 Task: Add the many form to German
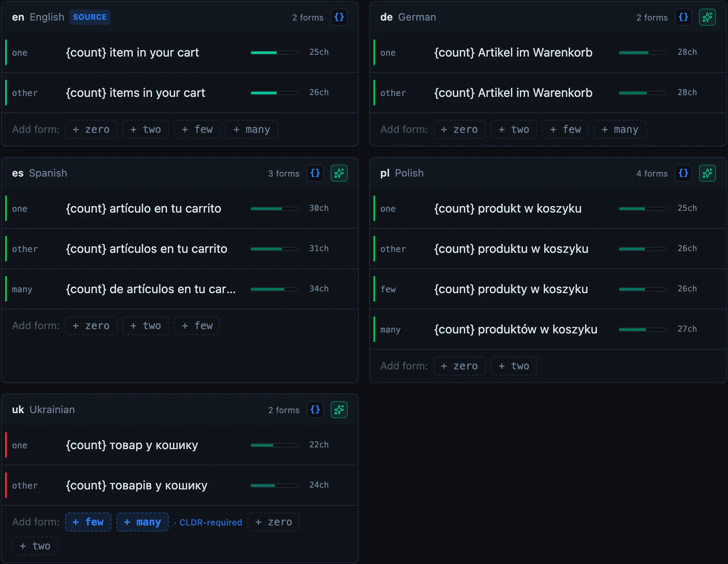[x=620, y=129]
